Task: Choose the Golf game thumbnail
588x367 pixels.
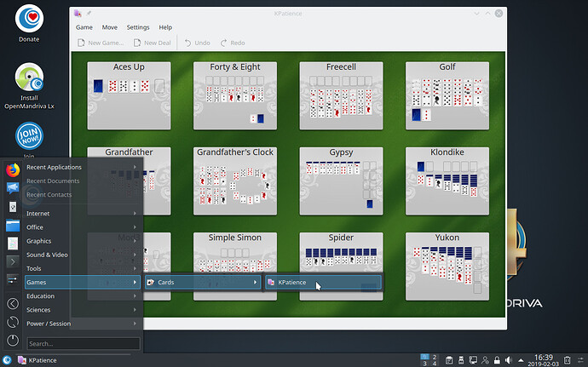Action: pos(447,96)
